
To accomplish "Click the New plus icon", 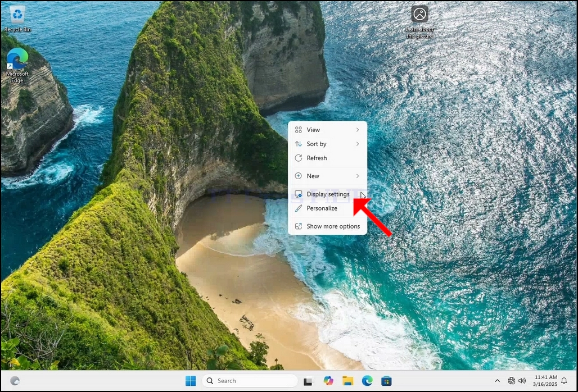I will 298,176.
